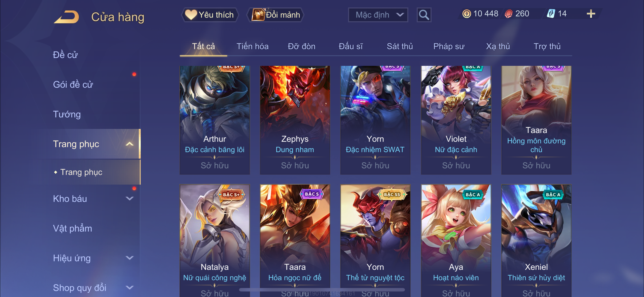Click the horizontal scrollbar at bottom
Screen dimensions: 644x297
pyautogui.click(x=322, y=290)
